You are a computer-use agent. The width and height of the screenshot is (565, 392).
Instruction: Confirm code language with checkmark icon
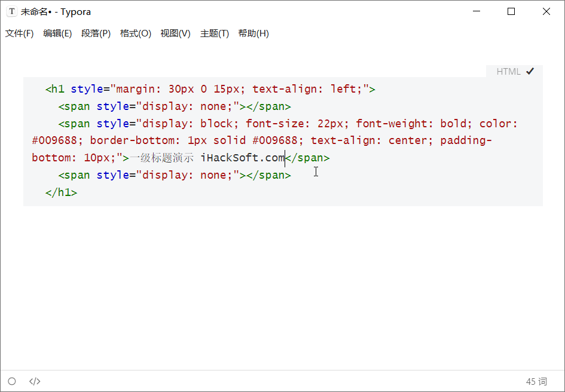(x=530, y=71)
